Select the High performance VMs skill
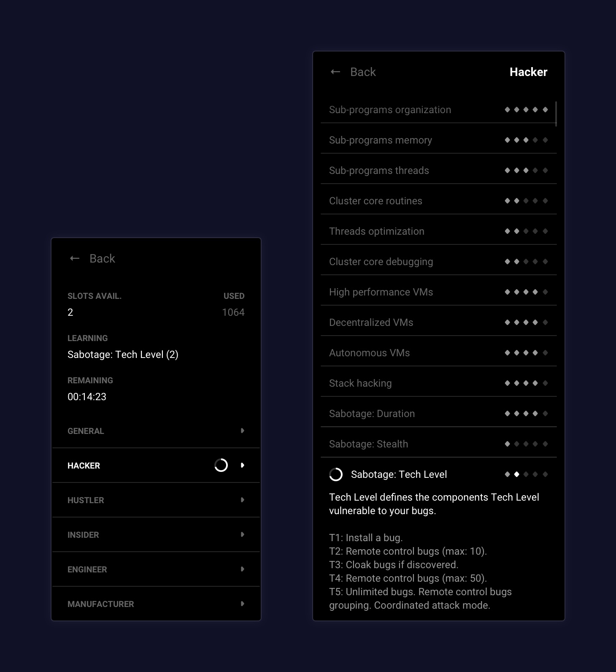This screenshot has height=672, width=616. tap(381, 292)
